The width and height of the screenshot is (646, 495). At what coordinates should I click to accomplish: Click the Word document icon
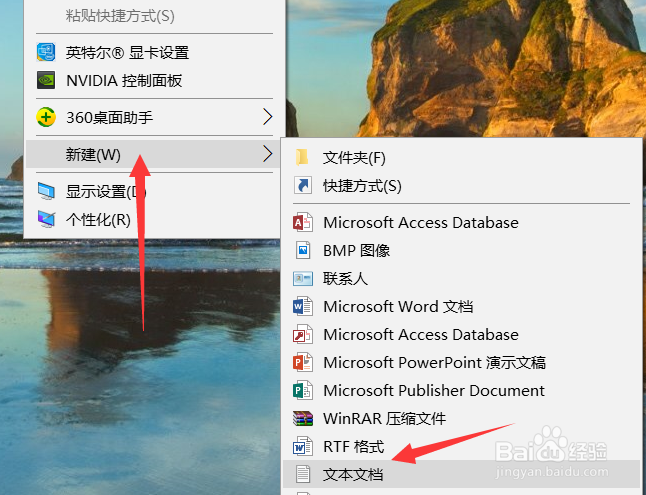[303, 307]
